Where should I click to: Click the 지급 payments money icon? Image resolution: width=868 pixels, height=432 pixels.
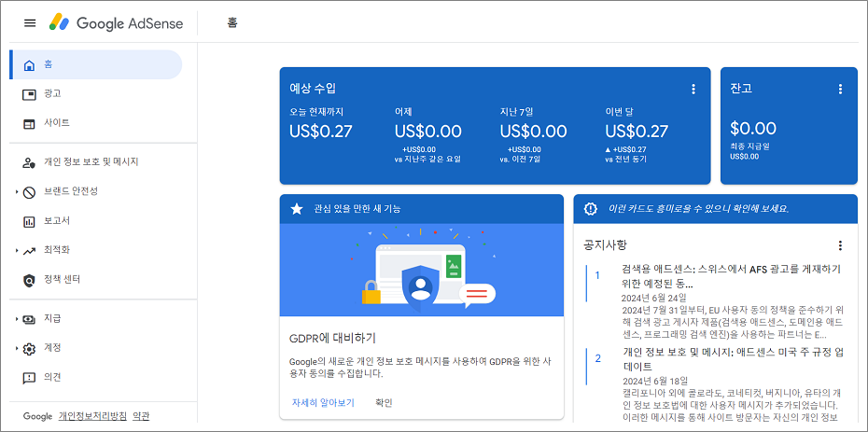pos(29,319)
